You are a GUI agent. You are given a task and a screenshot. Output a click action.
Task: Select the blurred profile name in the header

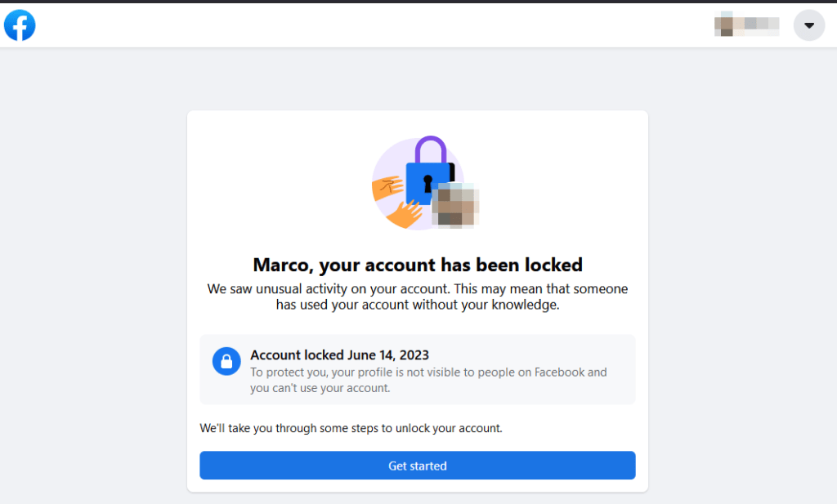point(746,25)
